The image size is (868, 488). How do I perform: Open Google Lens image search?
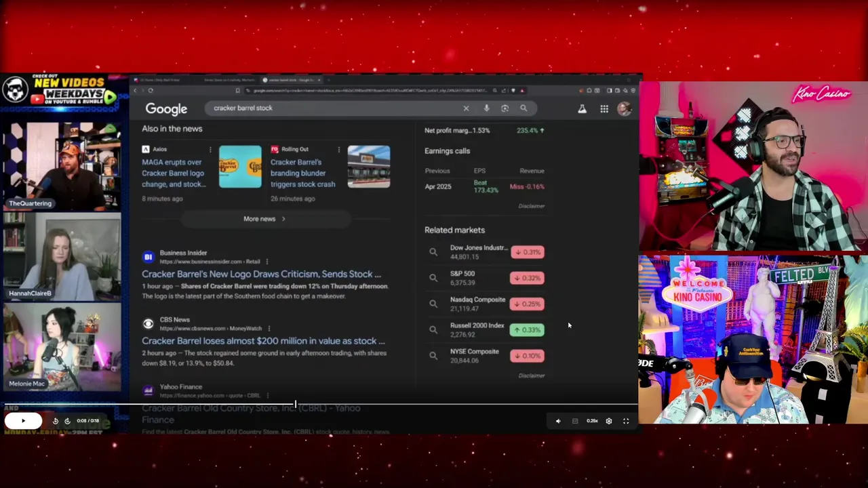tap(505, 108)
